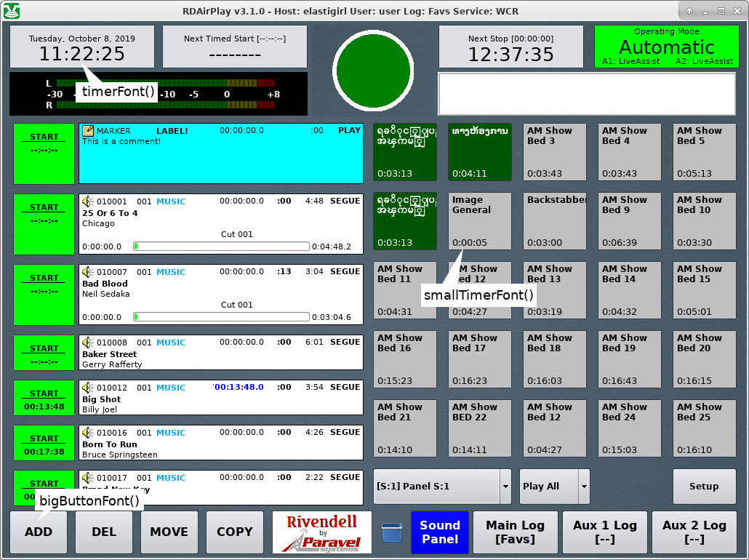Click the speaker icon for Bad Blood
The height and width of the screenshot is (560, 749).
(x=87, y=271)
